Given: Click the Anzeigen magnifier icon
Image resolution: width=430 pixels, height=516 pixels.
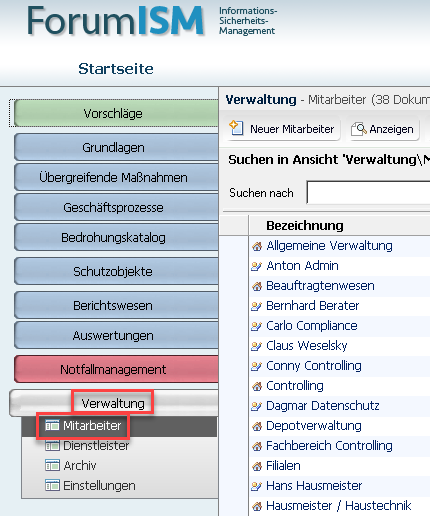Looking at the screenshot, I should [359, 129].
